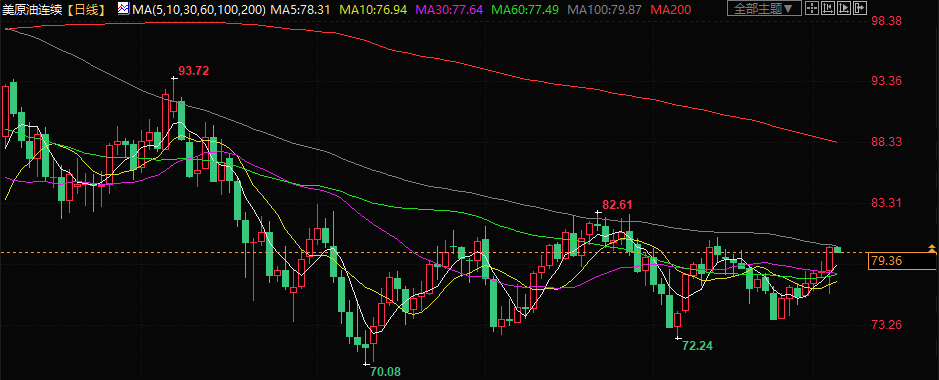Click the 82.61 peak label

[617, 205]
